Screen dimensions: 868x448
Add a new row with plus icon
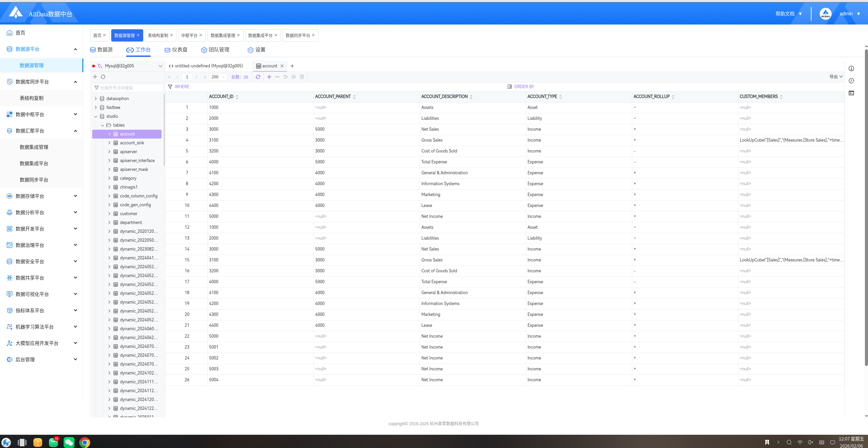(269, 77)
